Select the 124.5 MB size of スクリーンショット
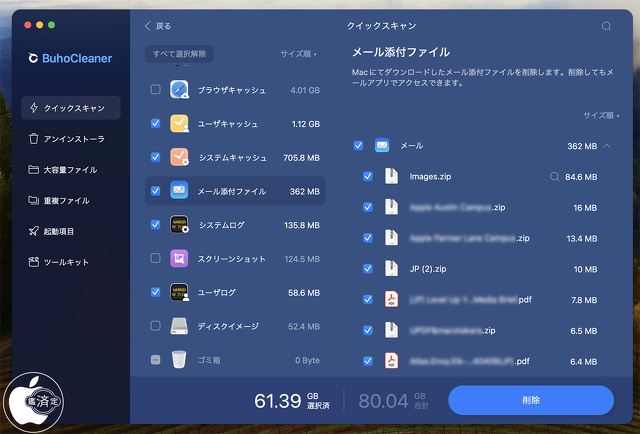 pos(302,259)
